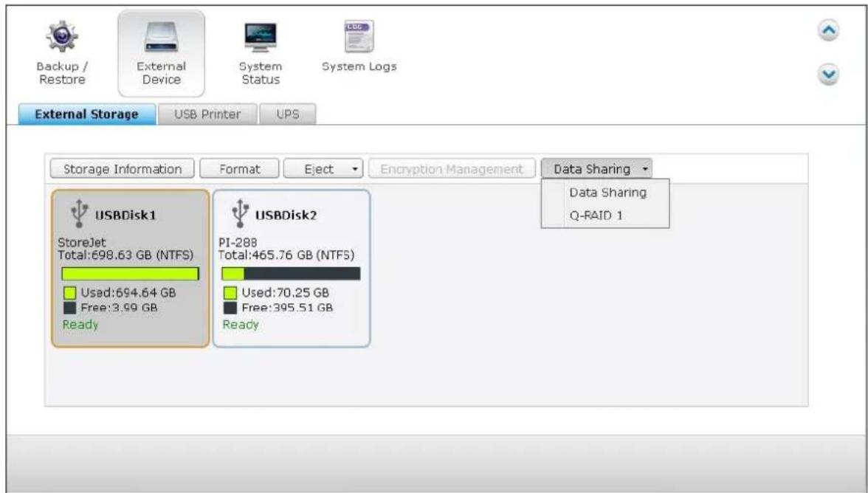Click dark Free swatch on USBDisk1

tap(69, 308)
